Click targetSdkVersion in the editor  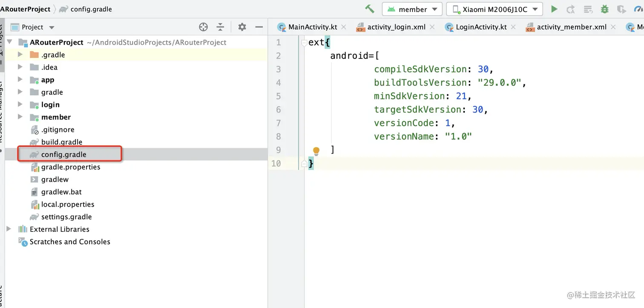[418, 110]
